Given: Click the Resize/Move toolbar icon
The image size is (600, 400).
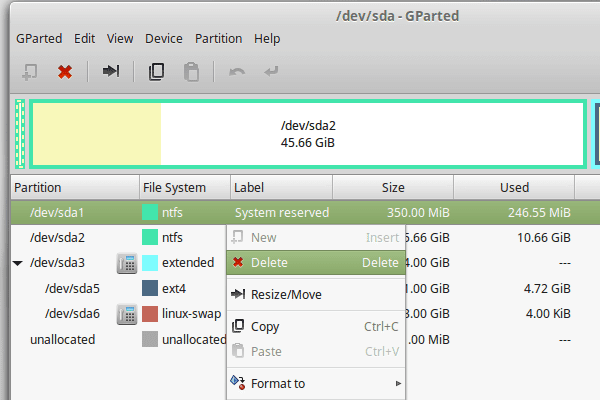Looking at the screenshot, I should 111,71.
